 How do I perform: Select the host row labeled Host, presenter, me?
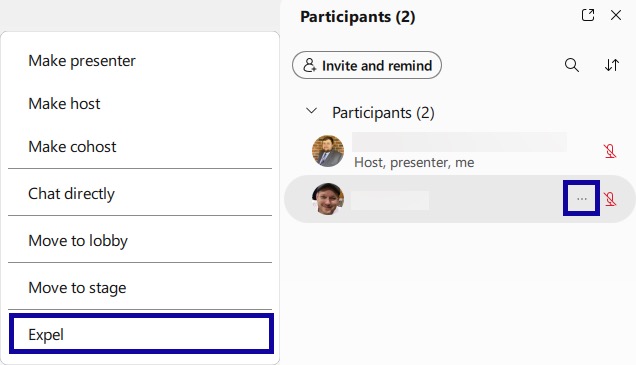(x=459, y=151)
